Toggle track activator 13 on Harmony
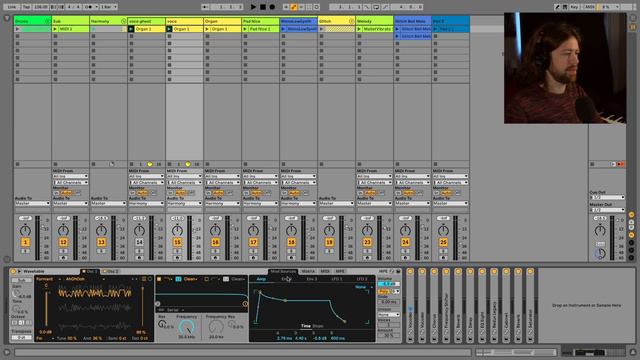 (101, 242)
